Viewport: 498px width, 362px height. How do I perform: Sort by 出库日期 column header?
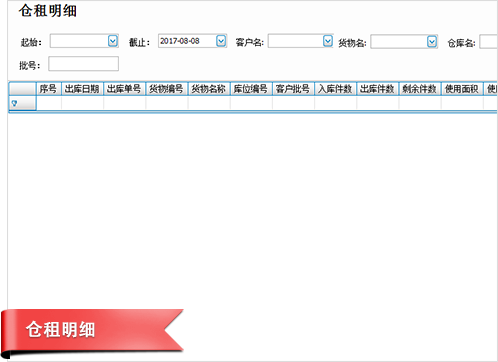(82, 89)
